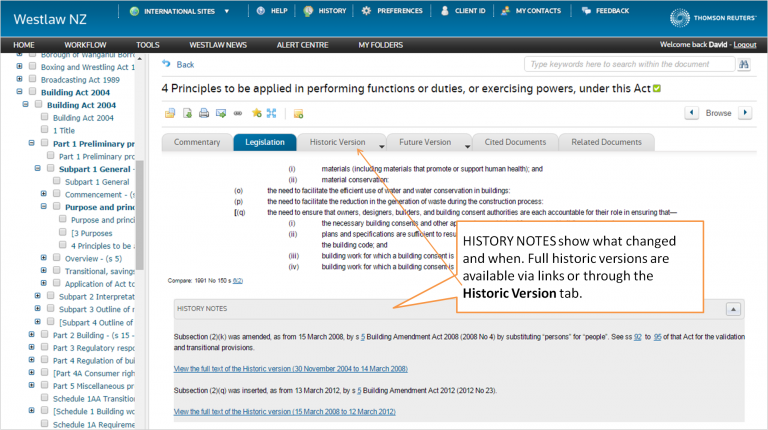Click the History clock icon

(308, 11)
